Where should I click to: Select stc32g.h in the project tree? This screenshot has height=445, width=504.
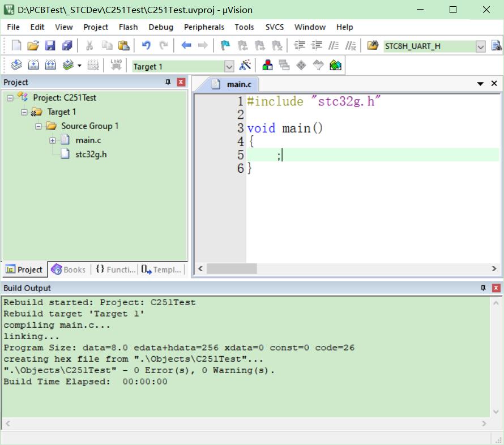click(91, 155)
